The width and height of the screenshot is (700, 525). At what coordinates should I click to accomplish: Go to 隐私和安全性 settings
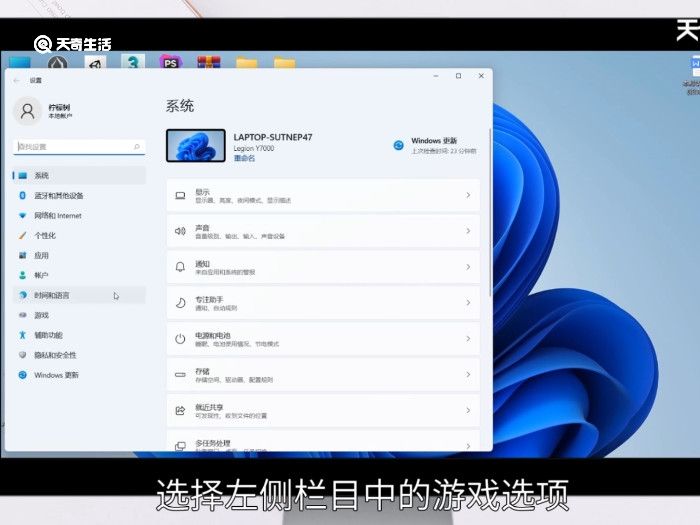(x=79, y=355)
